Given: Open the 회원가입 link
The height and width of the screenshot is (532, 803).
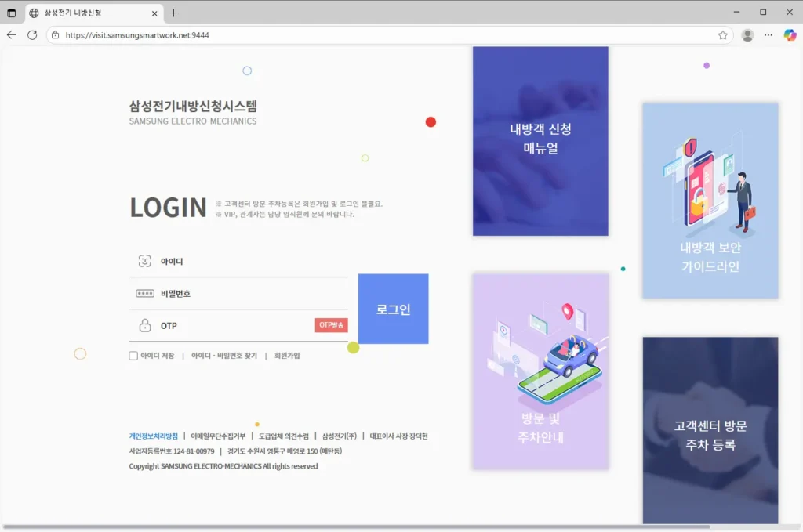Looking at the screenshot, I should pos(287,356).
